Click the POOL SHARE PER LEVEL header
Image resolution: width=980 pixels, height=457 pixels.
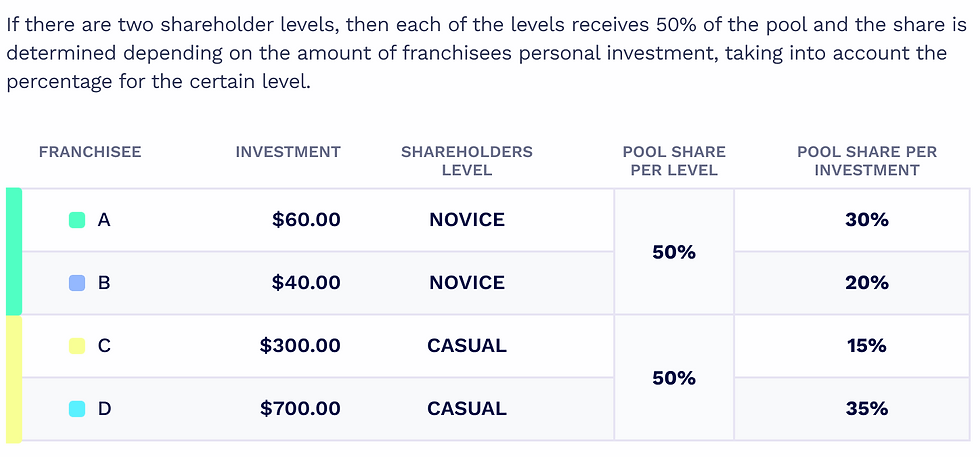[674, 161]
